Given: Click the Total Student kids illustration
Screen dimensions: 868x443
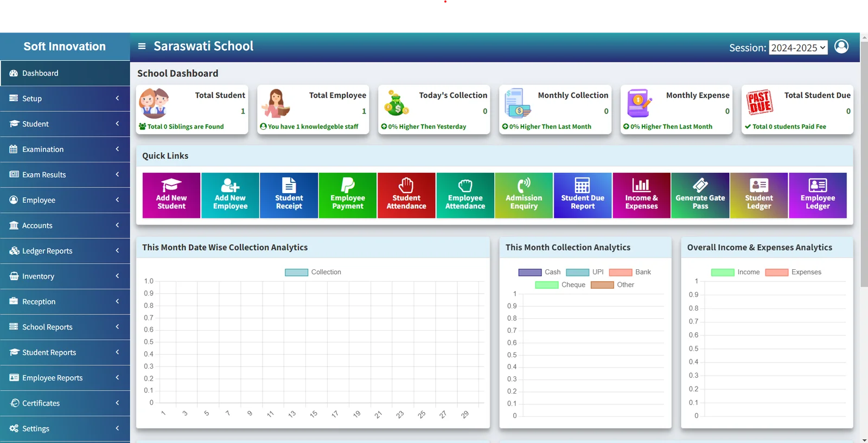Looking at the screenshot, I should pos(154,103).
